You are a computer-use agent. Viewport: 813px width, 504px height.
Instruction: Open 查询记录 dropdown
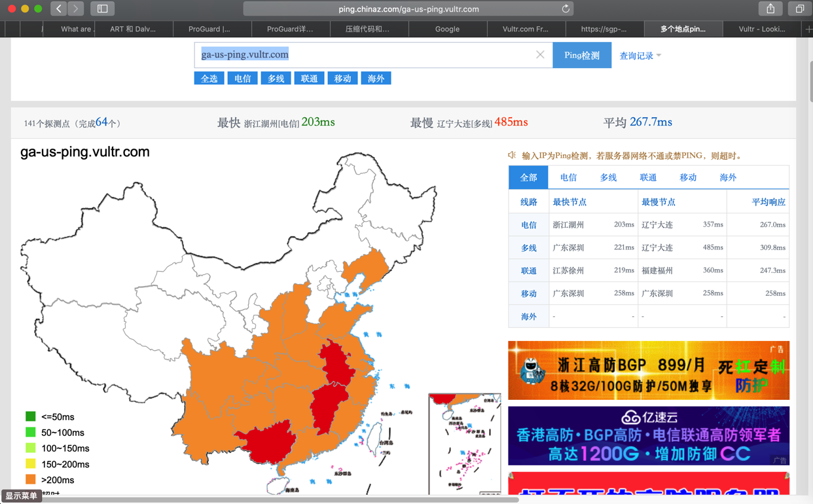640,56
